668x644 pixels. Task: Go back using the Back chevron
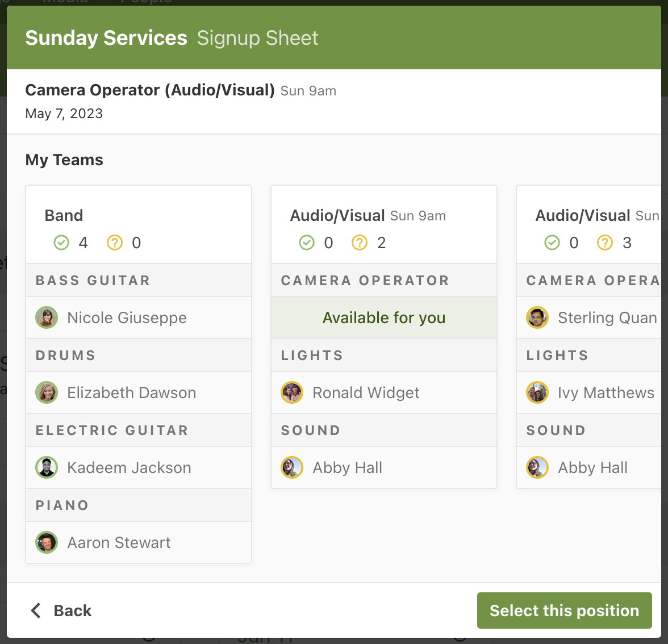click(36, 610)
